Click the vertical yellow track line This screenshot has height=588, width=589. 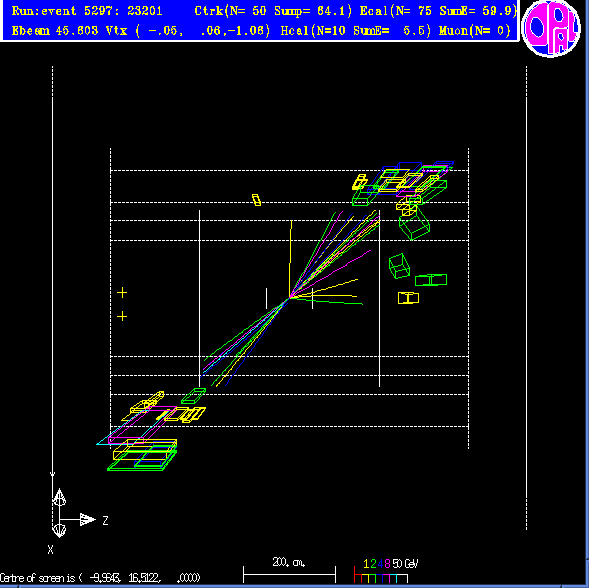click(x=290, y=259)
